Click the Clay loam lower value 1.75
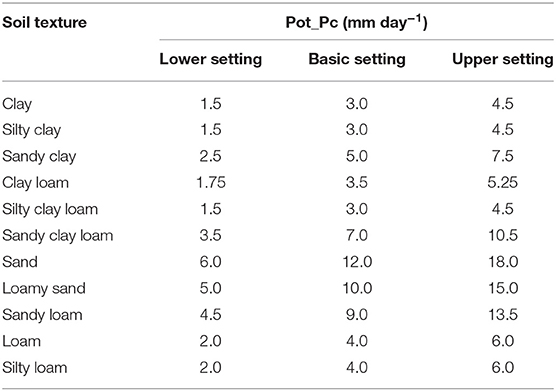 [211, 183]
